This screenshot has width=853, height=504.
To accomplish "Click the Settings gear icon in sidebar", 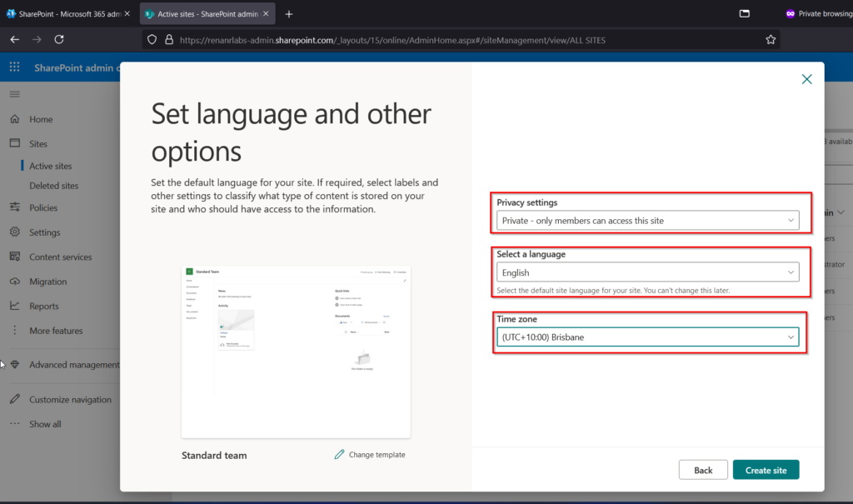I will (15, 232).
